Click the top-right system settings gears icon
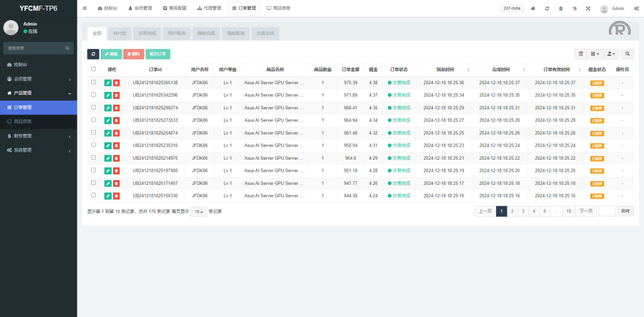The width and height of the screenshot is (644, 317). pyautogui.click(x=636, y=9)
